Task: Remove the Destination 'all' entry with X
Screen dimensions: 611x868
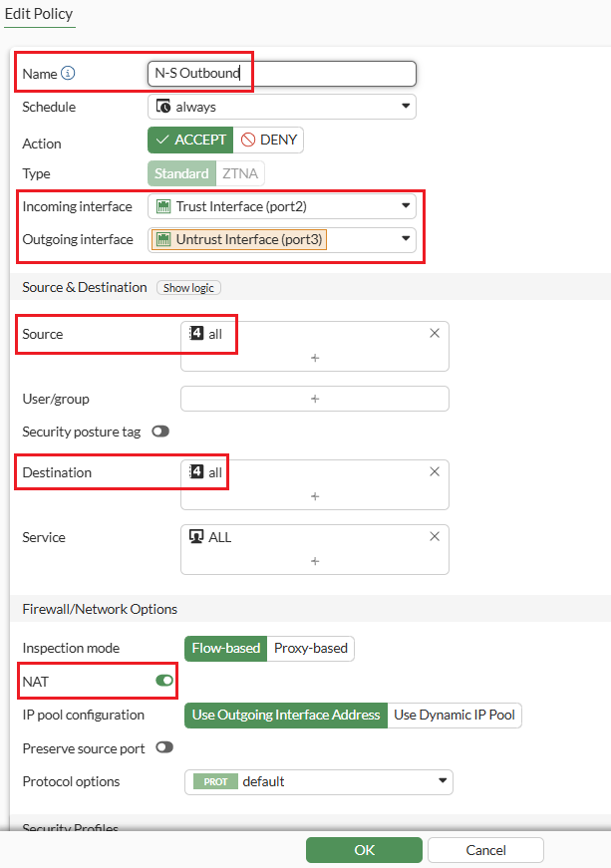Action: click(435, 472)
